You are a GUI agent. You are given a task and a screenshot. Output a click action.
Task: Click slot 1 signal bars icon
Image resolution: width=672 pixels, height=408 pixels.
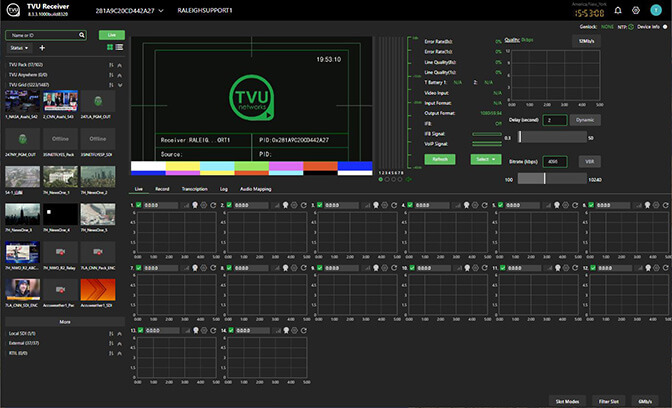pyautogui.click(x=186, y=205)
